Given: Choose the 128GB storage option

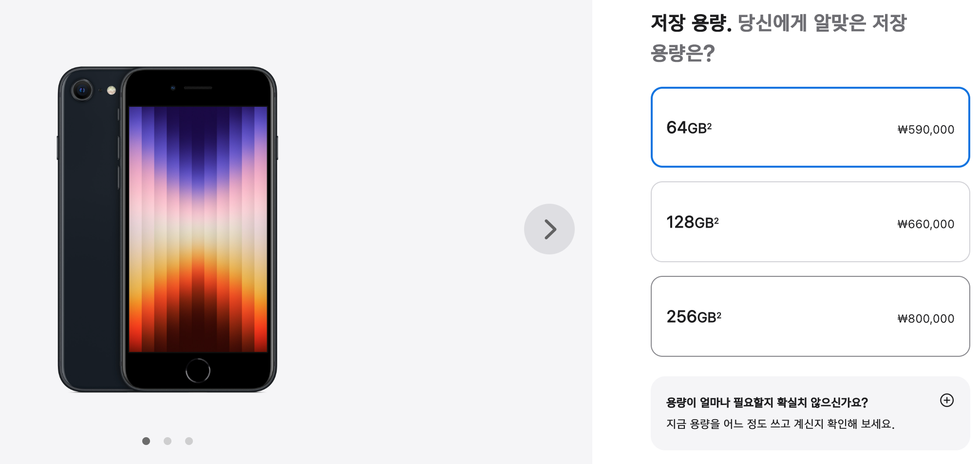Looking at the screenshot, I should [810, 222].
